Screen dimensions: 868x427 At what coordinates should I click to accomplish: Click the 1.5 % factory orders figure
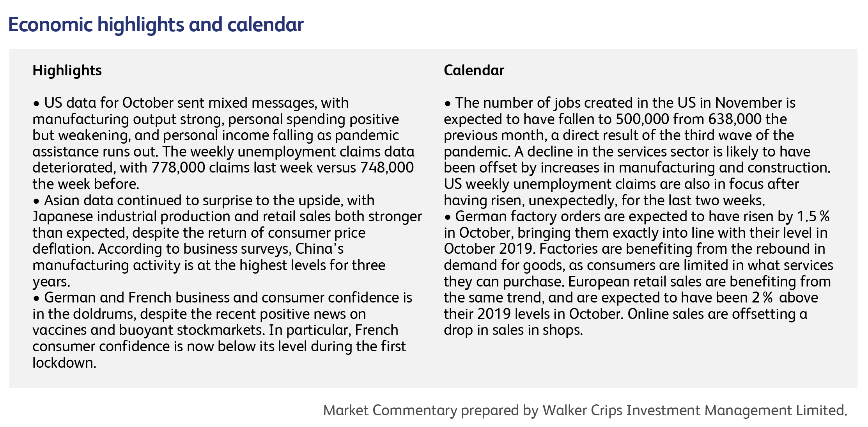813,217
